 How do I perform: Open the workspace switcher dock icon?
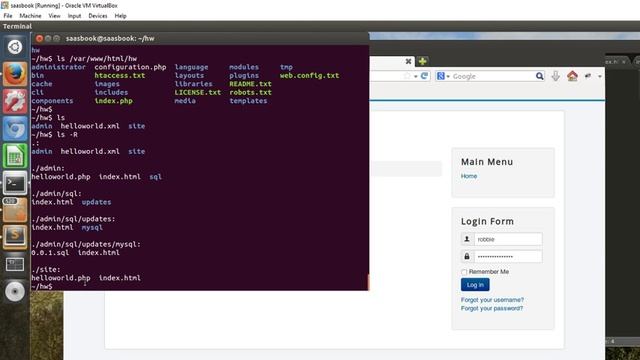coord(15,264)
